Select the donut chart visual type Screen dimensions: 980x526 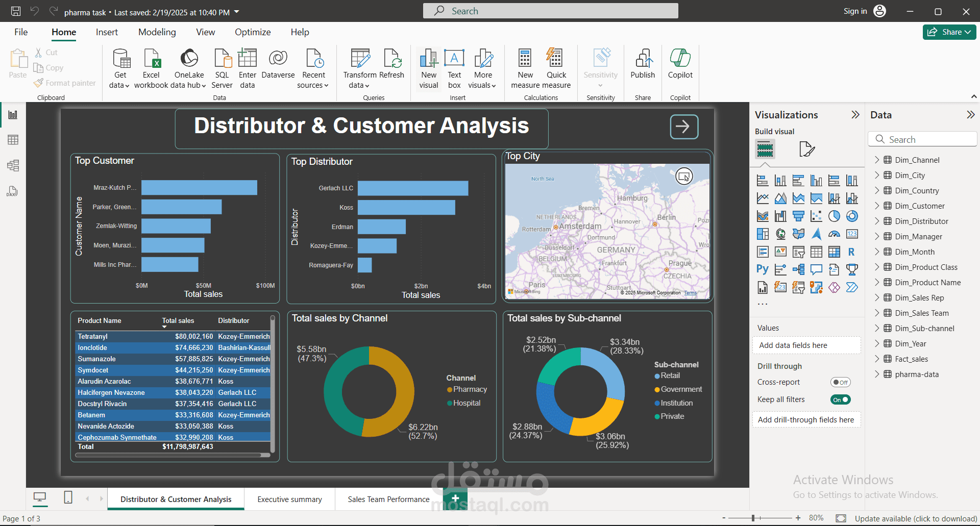tap(852, 216)
